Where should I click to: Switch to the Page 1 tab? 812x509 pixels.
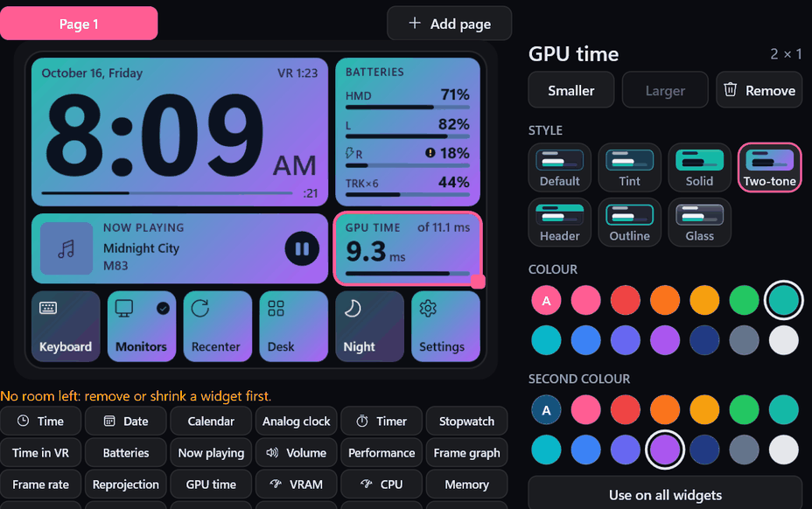tap(79, 24)
